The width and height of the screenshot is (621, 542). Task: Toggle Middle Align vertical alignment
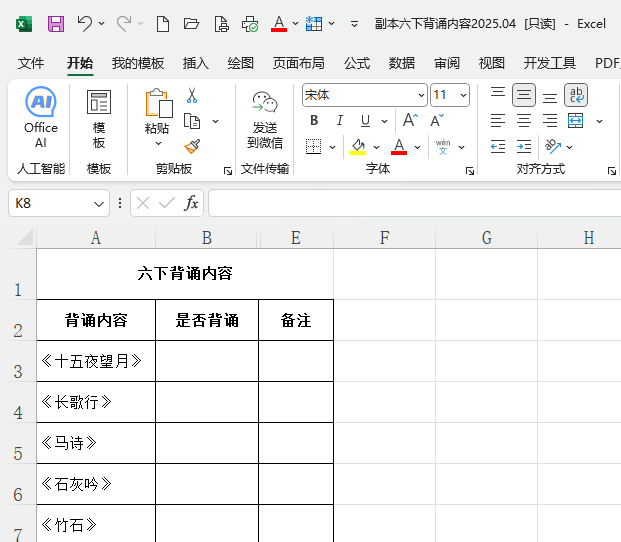point(524,95)
